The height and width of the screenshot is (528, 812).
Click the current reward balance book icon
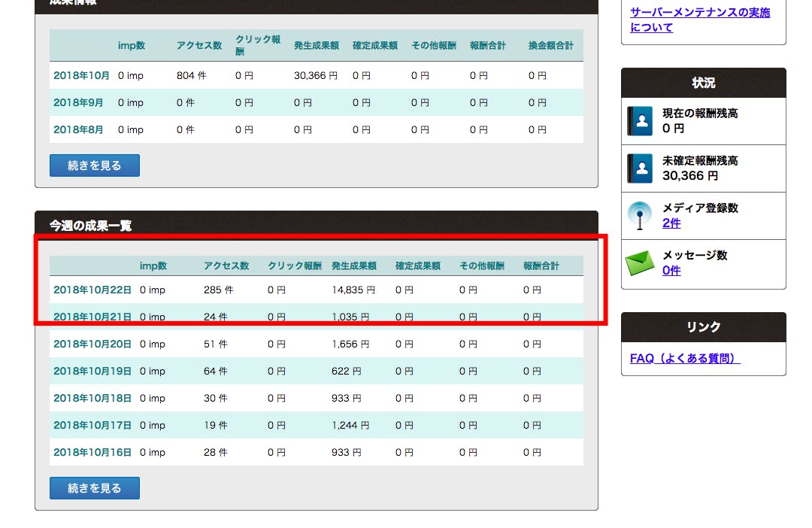(640, 121)
